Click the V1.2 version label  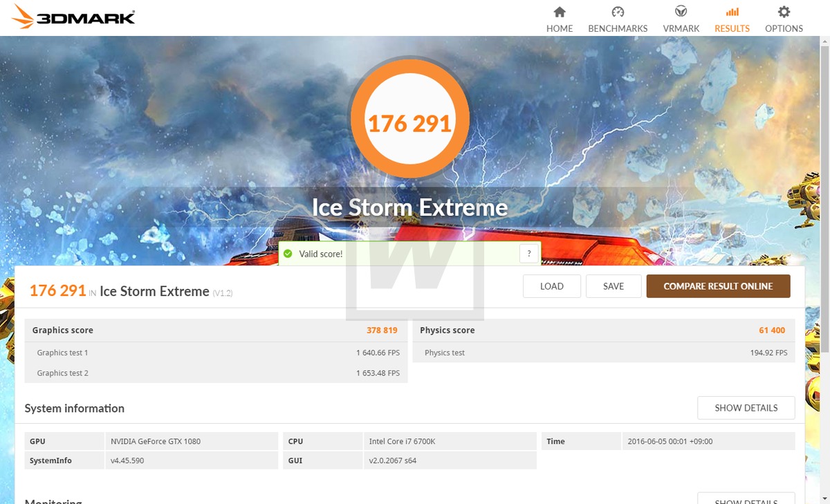coord(223,293)
